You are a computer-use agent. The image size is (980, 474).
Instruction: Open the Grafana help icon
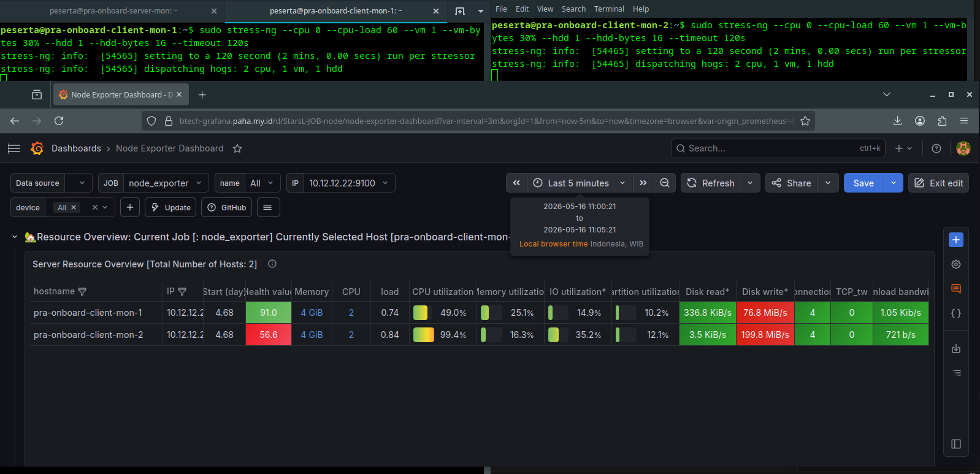pyautogui.click(x=936, y=148)
